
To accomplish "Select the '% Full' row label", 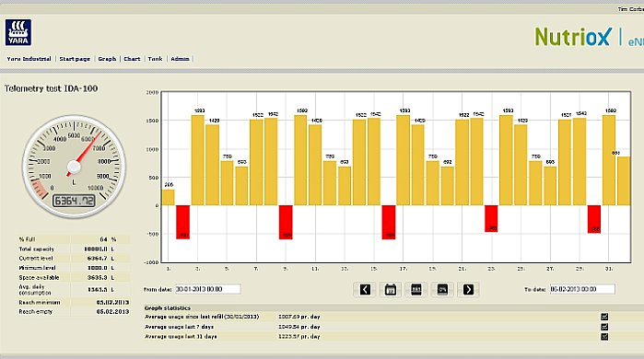I will point(27,239).
